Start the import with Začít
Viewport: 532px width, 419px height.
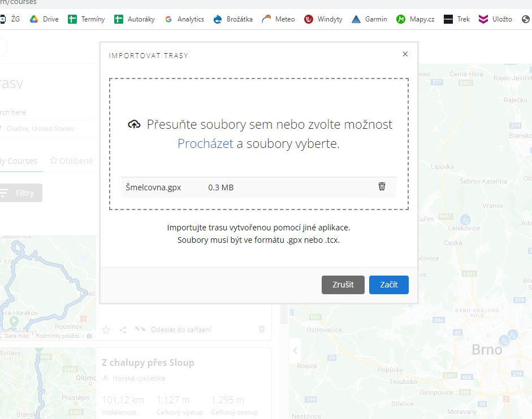(389, 285)
